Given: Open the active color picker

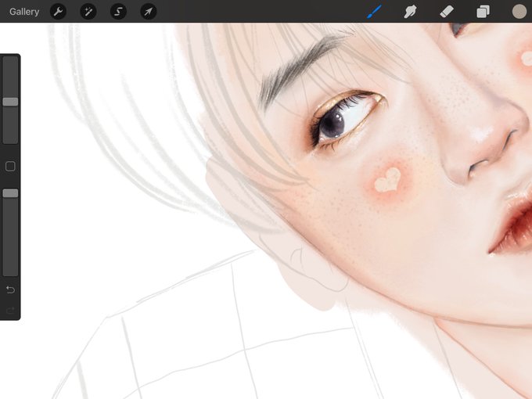Looking at the screenshot, I should (519, 12).
